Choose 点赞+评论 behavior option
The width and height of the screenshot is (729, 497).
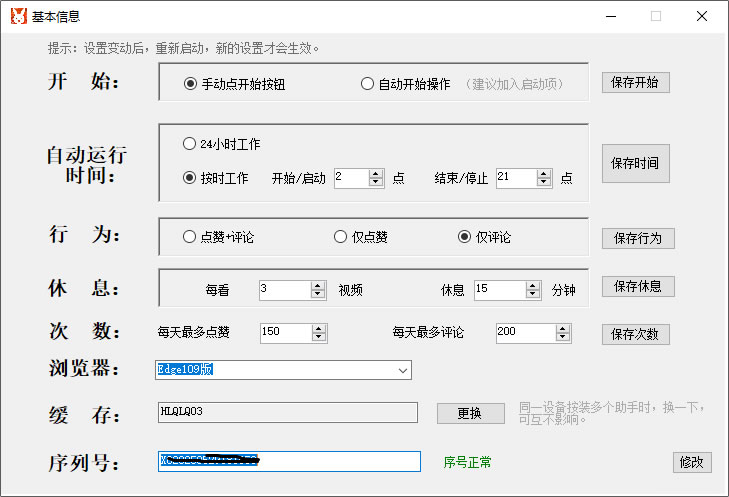coord(189,237)
